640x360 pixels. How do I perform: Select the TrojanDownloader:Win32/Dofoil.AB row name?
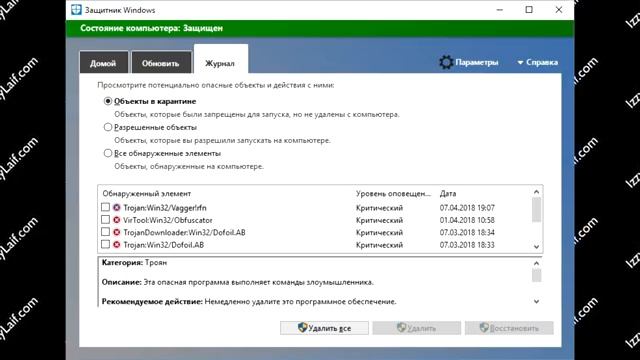pyautogui.click(x=184, y=232)
